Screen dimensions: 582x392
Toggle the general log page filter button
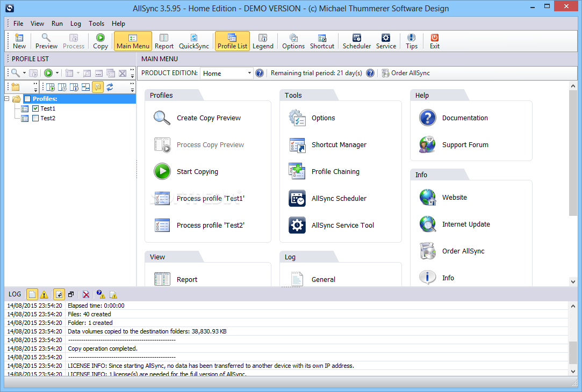coord(32,294)
